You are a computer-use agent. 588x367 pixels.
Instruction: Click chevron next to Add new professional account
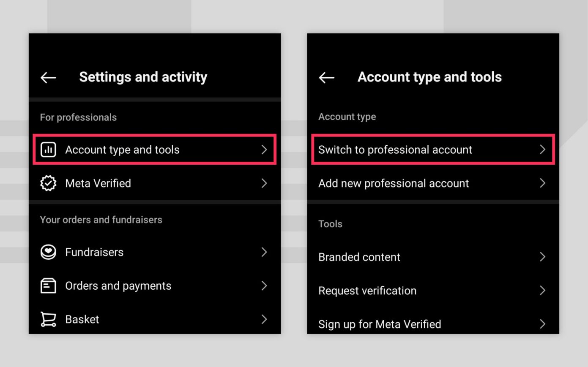pos(542,183)
